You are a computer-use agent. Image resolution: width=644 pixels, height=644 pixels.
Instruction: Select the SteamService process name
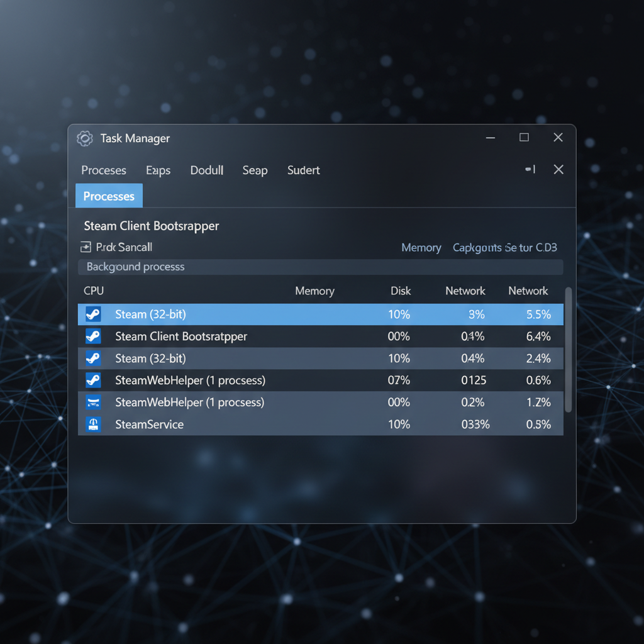tap(149, 425)
